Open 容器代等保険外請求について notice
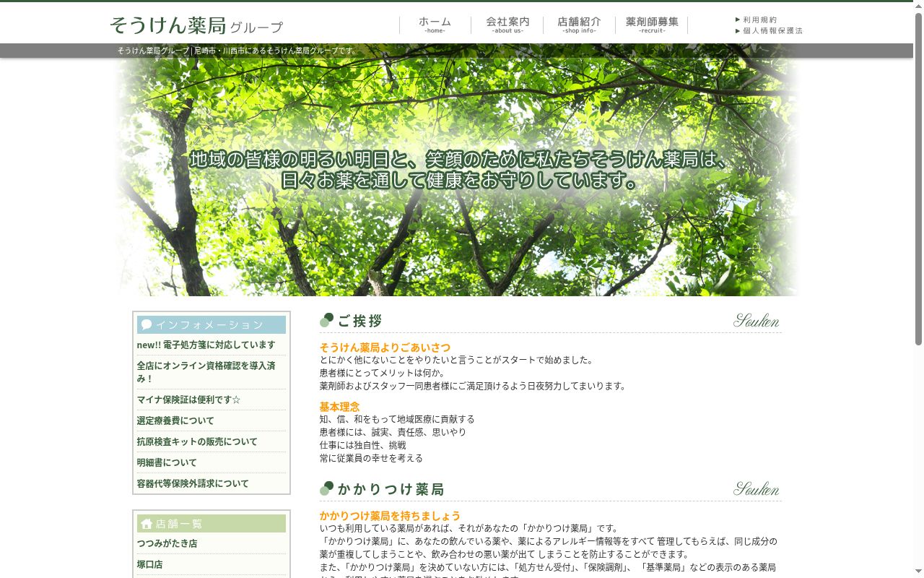This screenshot has width=924, height=578. click(193, 483)
